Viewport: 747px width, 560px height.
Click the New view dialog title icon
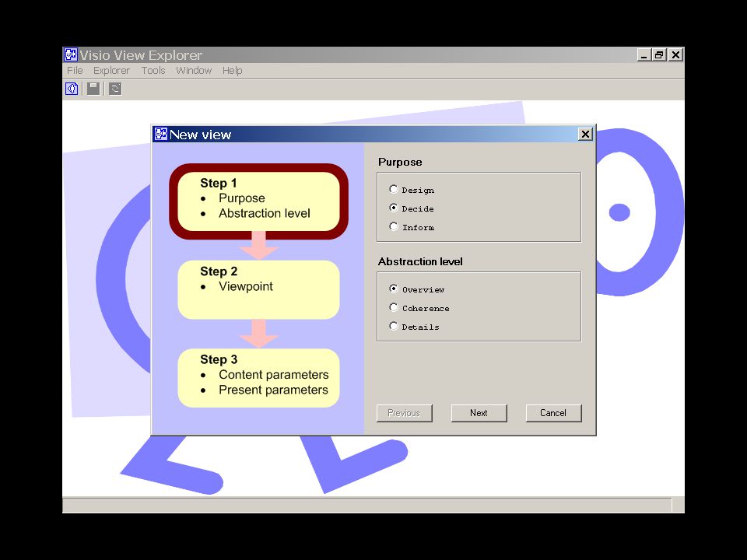pyautogui.click(x=161, y=135)
